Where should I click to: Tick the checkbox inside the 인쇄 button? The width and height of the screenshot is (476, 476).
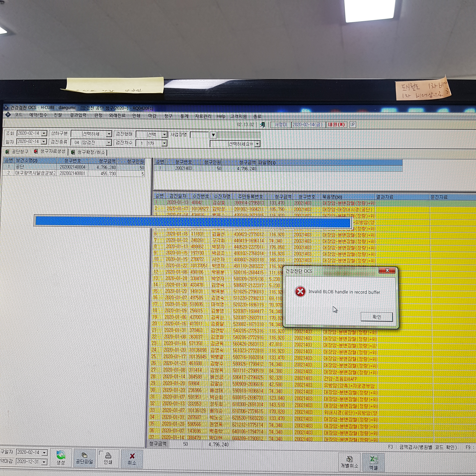[x=101, y=453]
